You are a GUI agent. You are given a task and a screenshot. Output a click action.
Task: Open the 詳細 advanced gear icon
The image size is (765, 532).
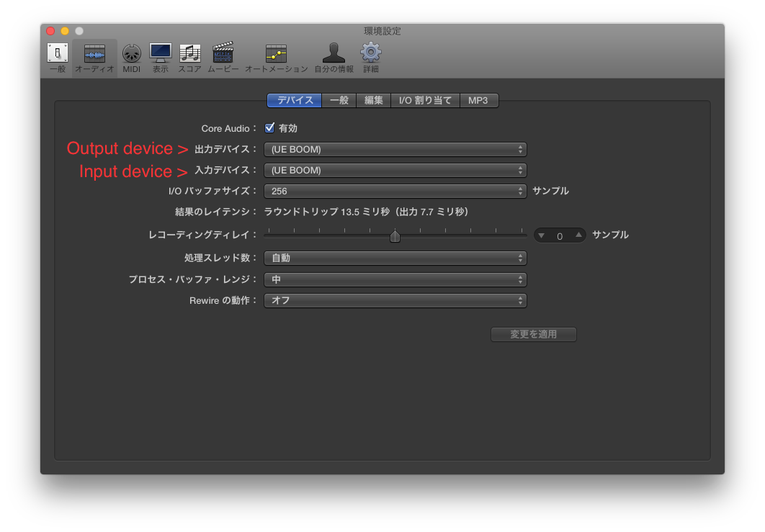(371, 58)
